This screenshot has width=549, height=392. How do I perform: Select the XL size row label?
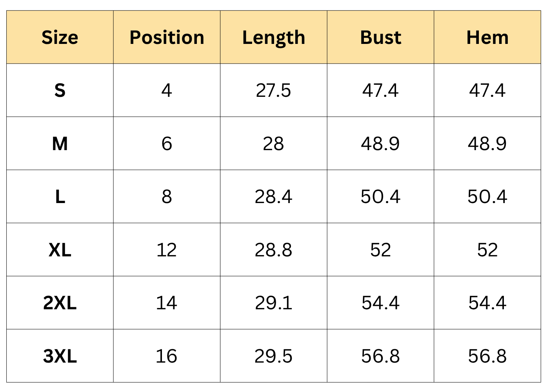tap(60, 250)
